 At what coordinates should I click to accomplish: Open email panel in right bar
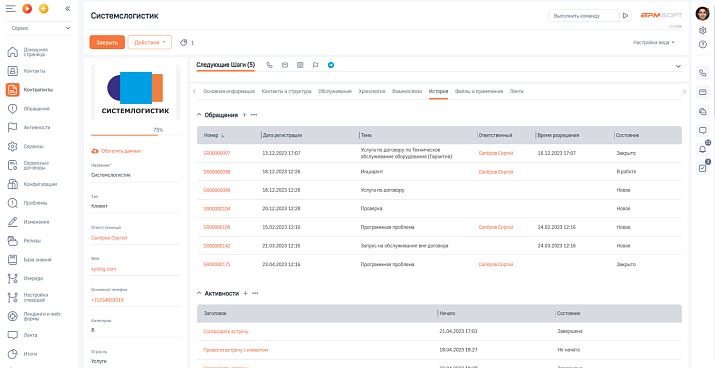(x=703, y=92)
